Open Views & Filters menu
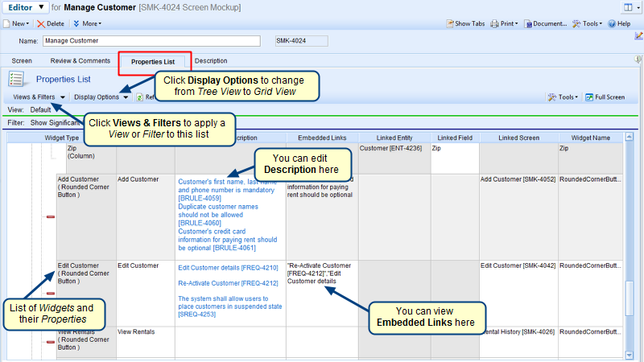 click(x=39, y=97)
